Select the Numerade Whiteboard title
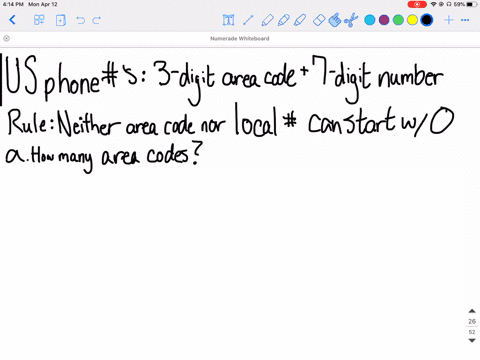Image resolution: width=480 pixels, height=360 pixels. pyautogui.click(x=240, y=39)
